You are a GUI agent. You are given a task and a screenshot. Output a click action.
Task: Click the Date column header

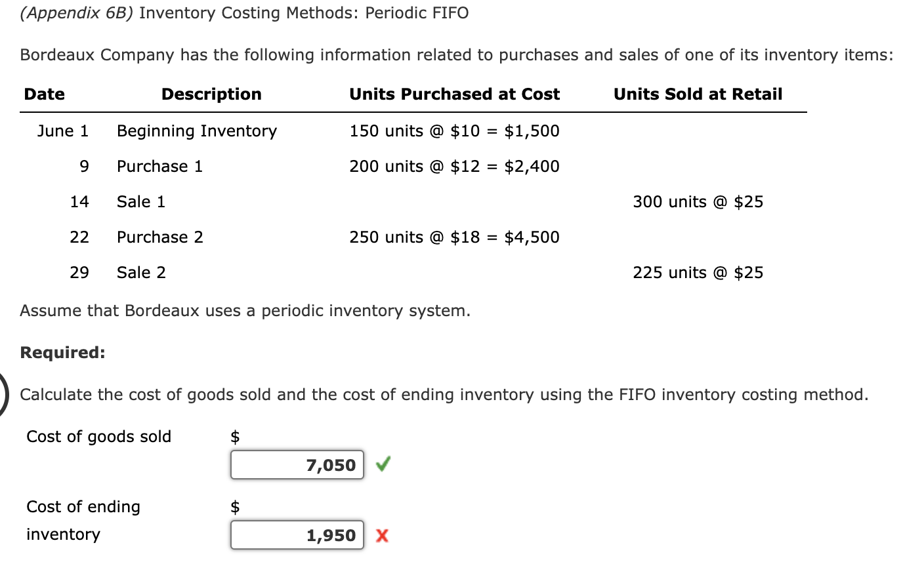coord(44,94)
